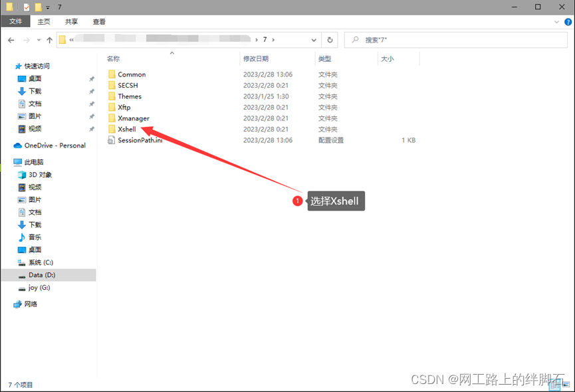575x392 pixels.
Task: Open 桌面 under This PC
Action: [35, 250]
